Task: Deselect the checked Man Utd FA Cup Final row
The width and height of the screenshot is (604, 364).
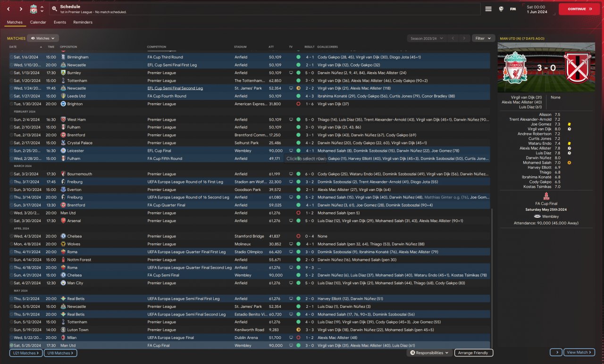Action: point(12,346)
